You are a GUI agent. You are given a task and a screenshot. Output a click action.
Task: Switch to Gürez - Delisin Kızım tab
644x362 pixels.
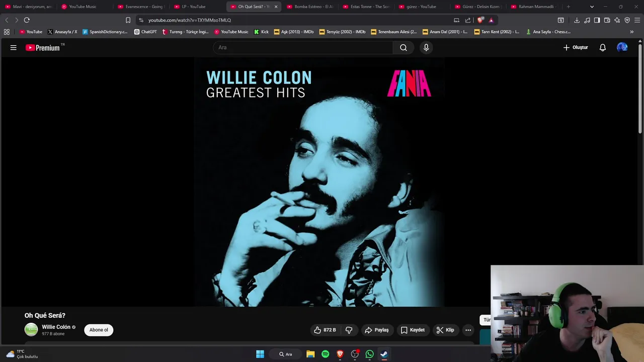click(479, 7)
